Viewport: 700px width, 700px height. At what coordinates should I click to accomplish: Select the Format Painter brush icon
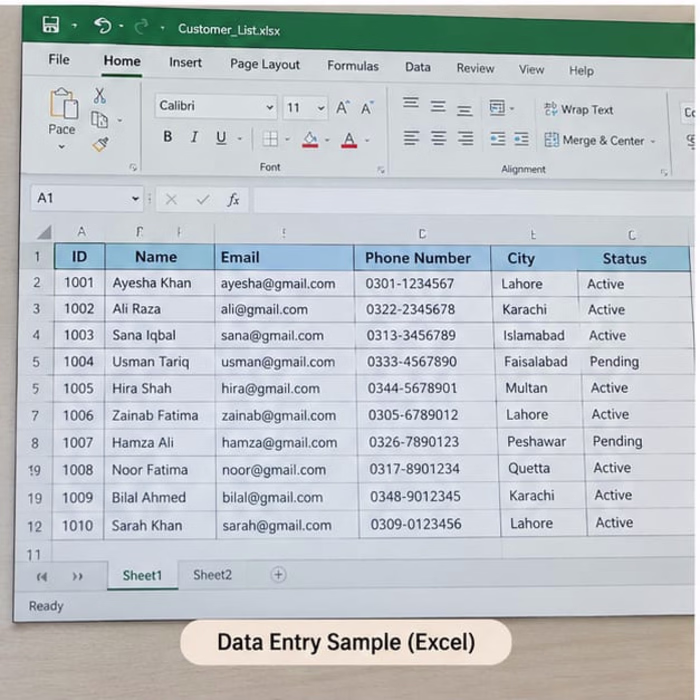[x=100, y=144]
